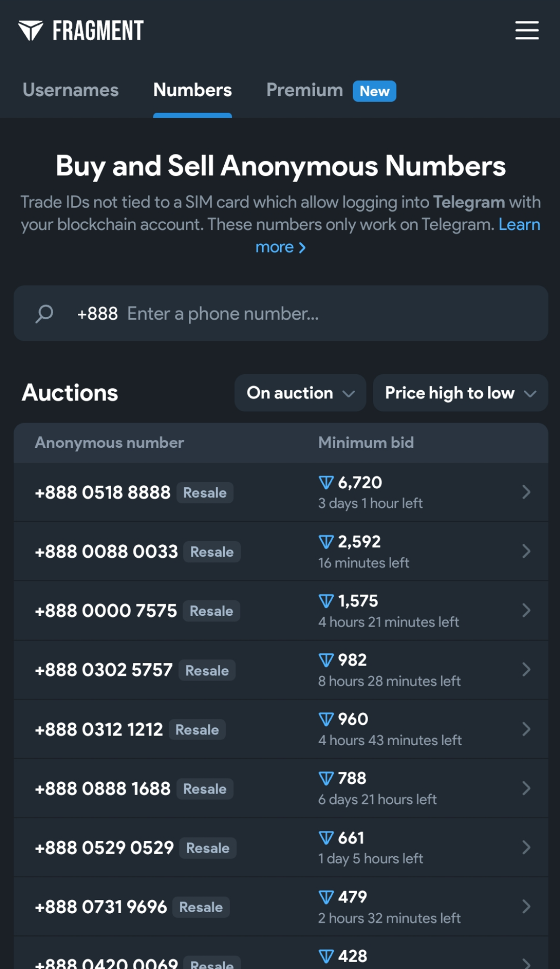
Task: Click the Resale badge on +888 0088 0033
Action: pos(212,552)
